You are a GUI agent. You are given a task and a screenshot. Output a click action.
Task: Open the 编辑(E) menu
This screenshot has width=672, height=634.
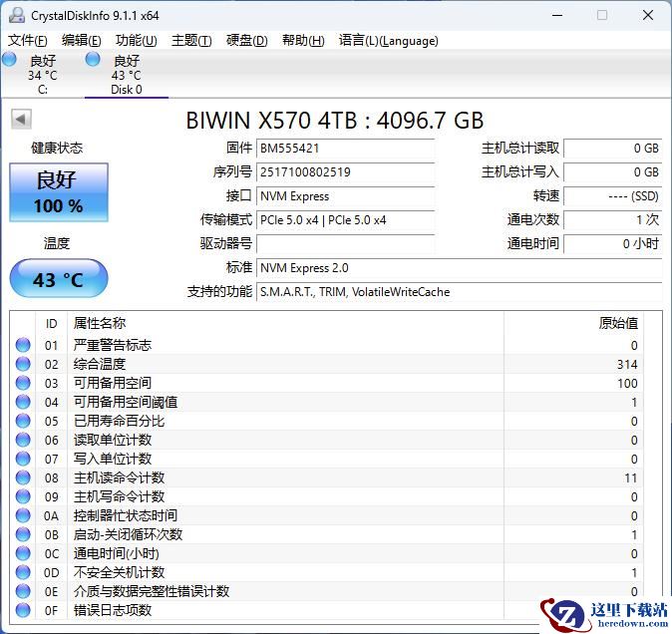click(x=82, y=41)
